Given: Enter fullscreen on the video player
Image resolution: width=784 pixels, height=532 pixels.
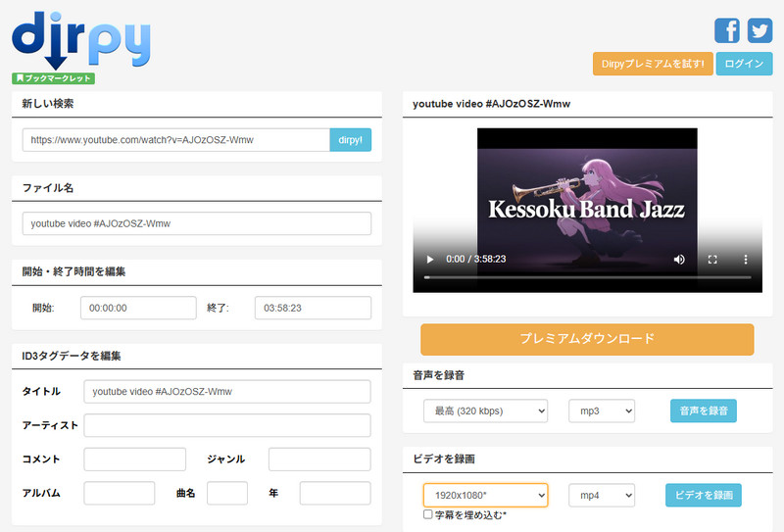Looking at the screenshot, I should [712, 259].
